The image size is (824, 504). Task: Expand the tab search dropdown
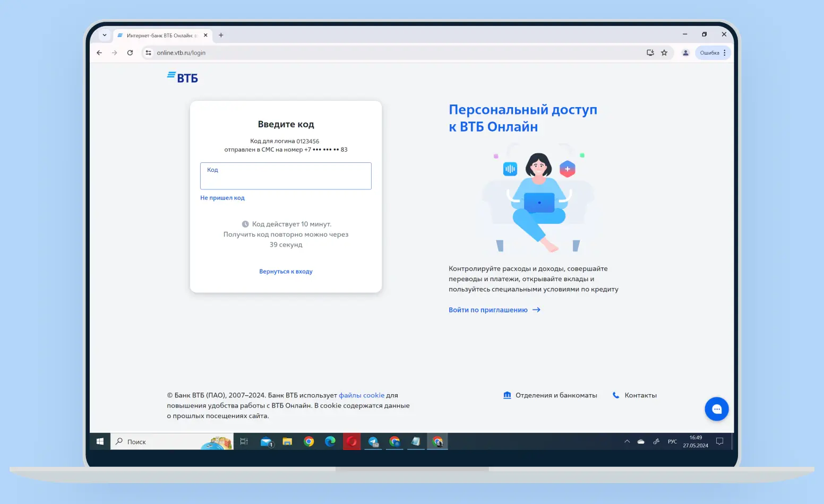pos(105,35)
